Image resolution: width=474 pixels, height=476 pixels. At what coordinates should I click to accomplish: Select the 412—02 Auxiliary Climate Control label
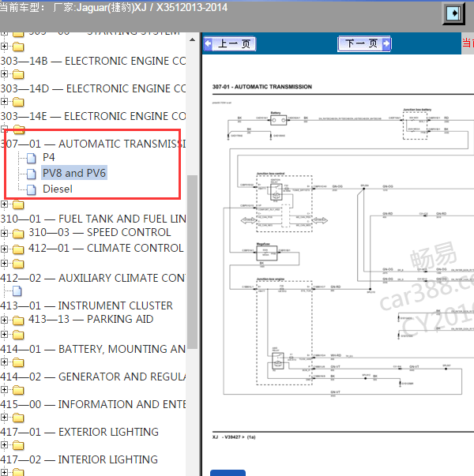pos(93,278)
